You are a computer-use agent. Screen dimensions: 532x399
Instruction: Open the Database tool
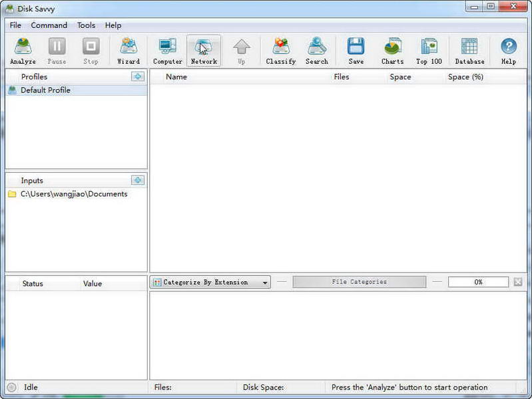point(469,51)
